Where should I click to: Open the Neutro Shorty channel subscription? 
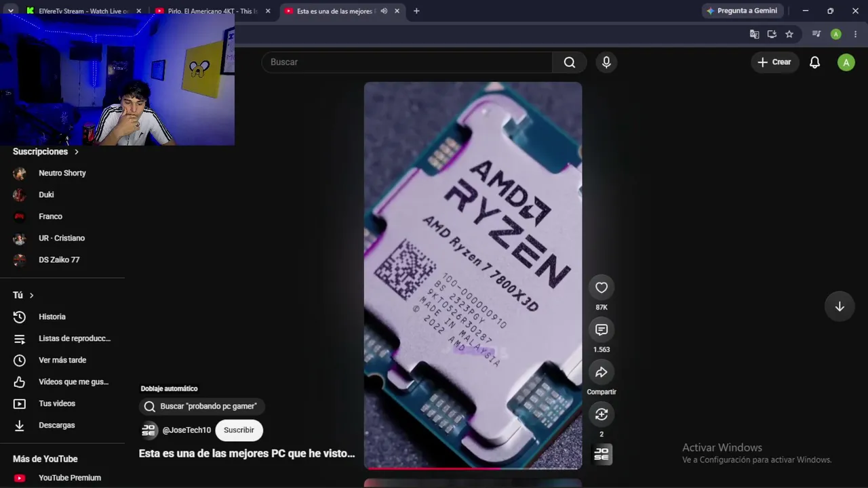62,173
